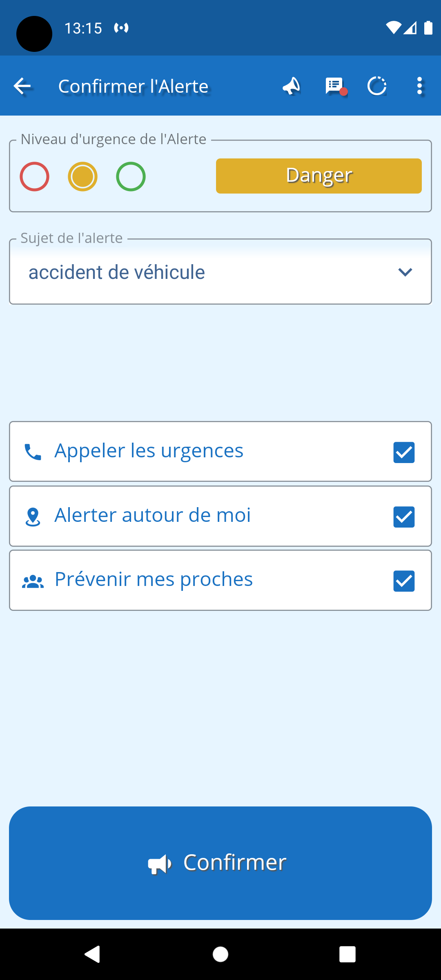Tap the Android home navigation button
This screenshot has height=980, width=441.
[x=220, y=954]
